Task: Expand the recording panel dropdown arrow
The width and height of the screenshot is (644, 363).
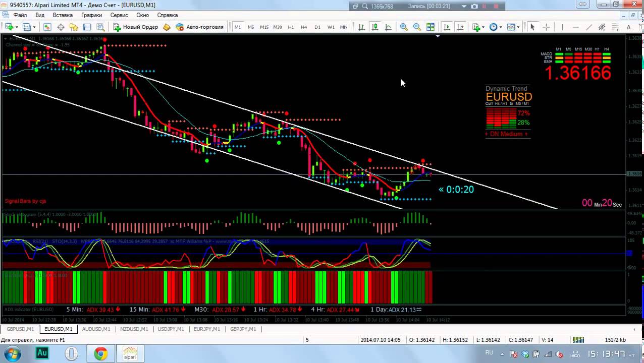Action: pos(464,6)
